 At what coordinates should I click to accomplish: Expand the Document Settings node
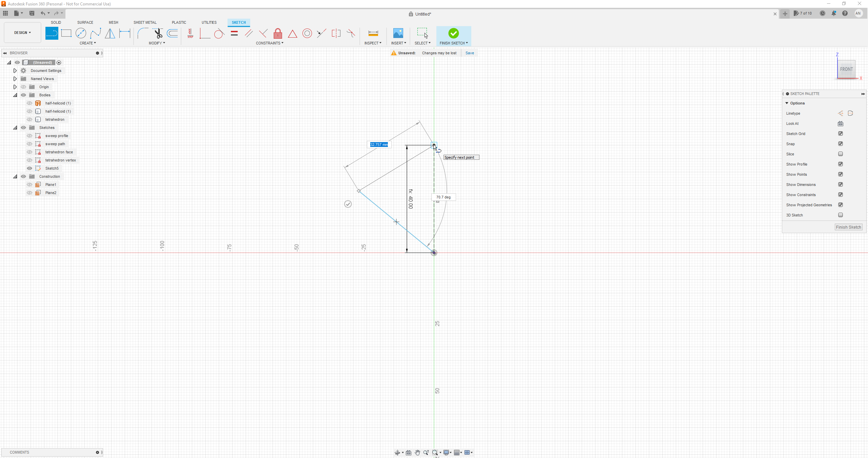click(15, 71)
